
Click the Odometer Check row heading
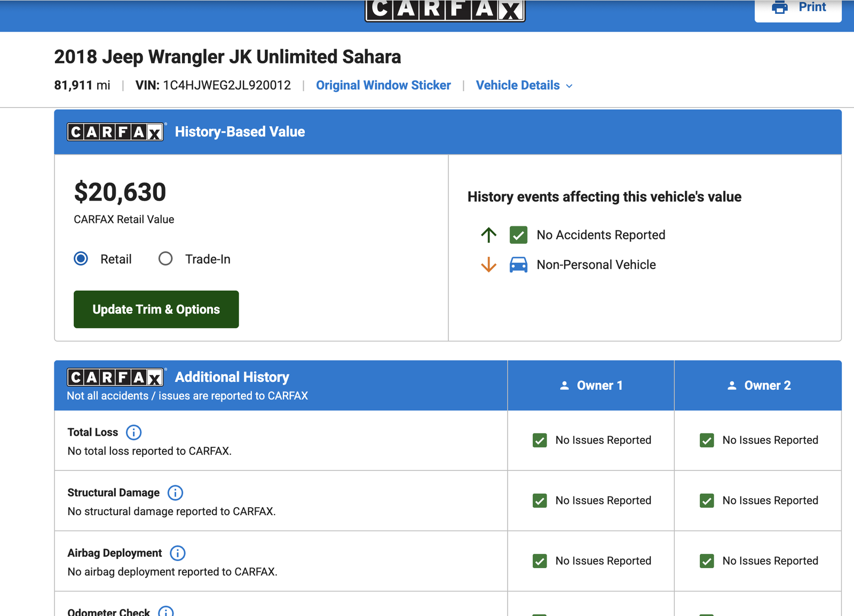pos(109,612)
